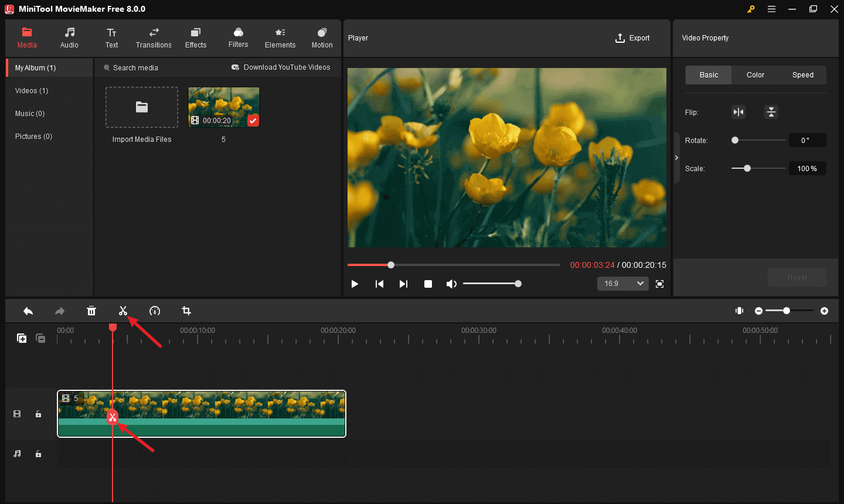Image resolution: width=844 pixels, height=504 pixels.
Task: Click the zoom-to-fit timeline icon
Action: pos(740,311)
